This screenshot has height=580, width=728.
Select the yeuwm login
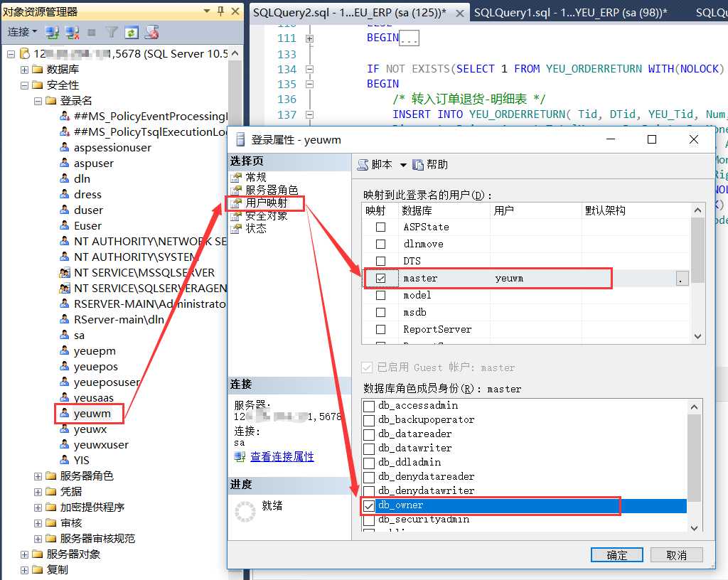[92, 414]
